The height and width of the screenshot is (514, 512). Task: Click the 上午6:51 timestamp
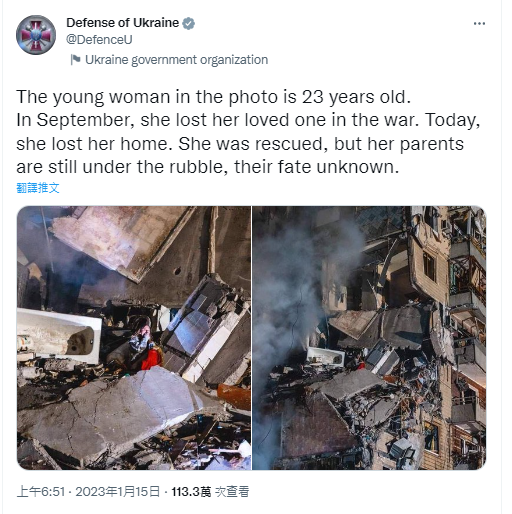pos(40,492)
